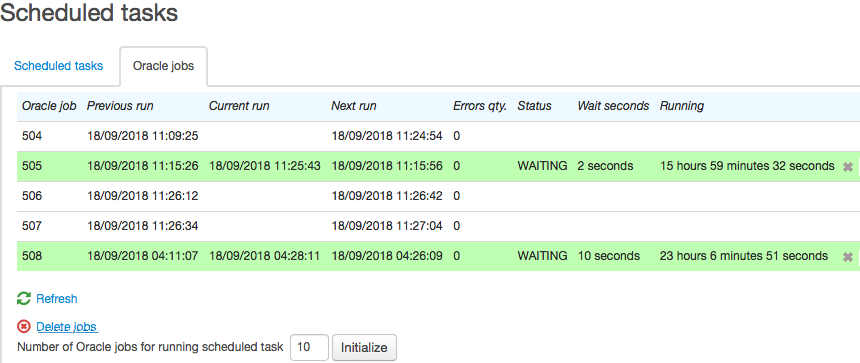This screenshot has width=860, height=363.
Task: Click running time 23 hours 6 minutes
Action: 744,256
